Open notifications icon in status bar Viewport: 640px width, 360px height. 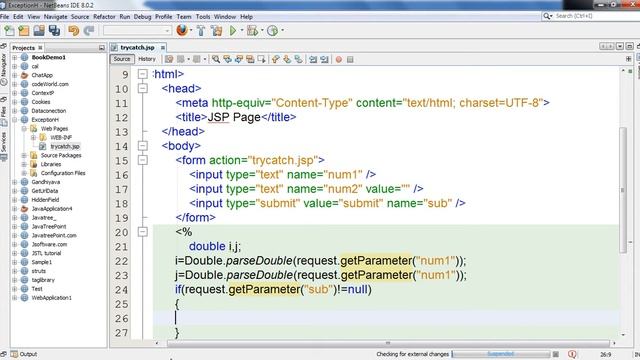tap(572, 354)
